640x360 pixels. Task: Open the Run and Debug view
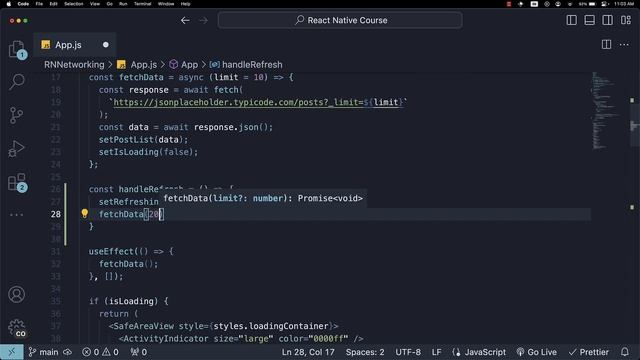point(17,149)
